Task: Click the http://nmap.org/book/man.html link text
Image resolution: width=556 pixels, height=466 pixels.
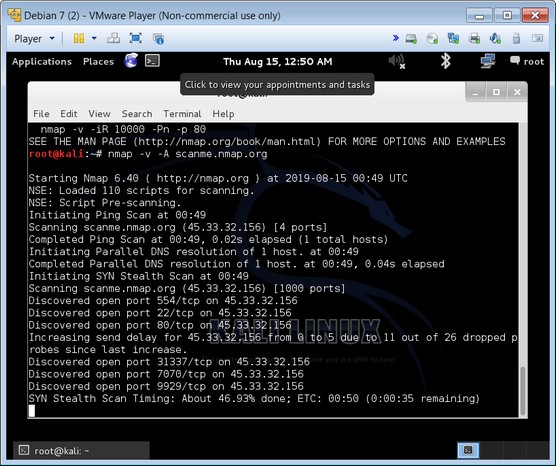Action: pos(227,142)
